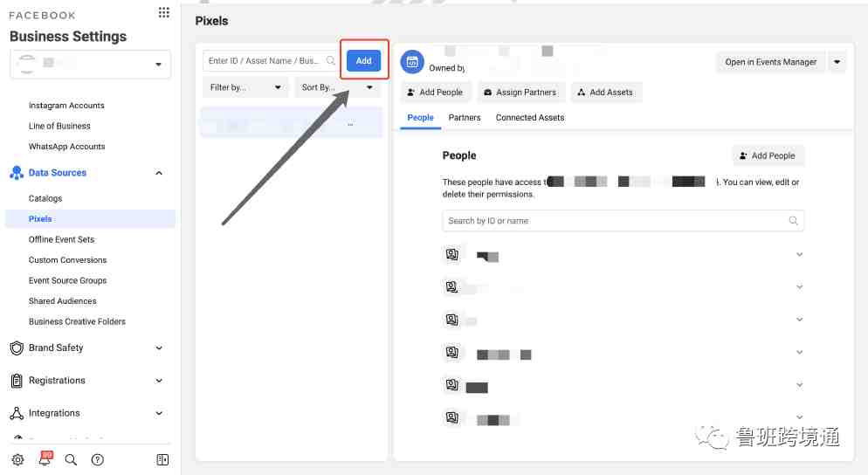Open Shared Audiences in sidebar
The height and width of the screenshot is (475, 868).
[63, 300]
